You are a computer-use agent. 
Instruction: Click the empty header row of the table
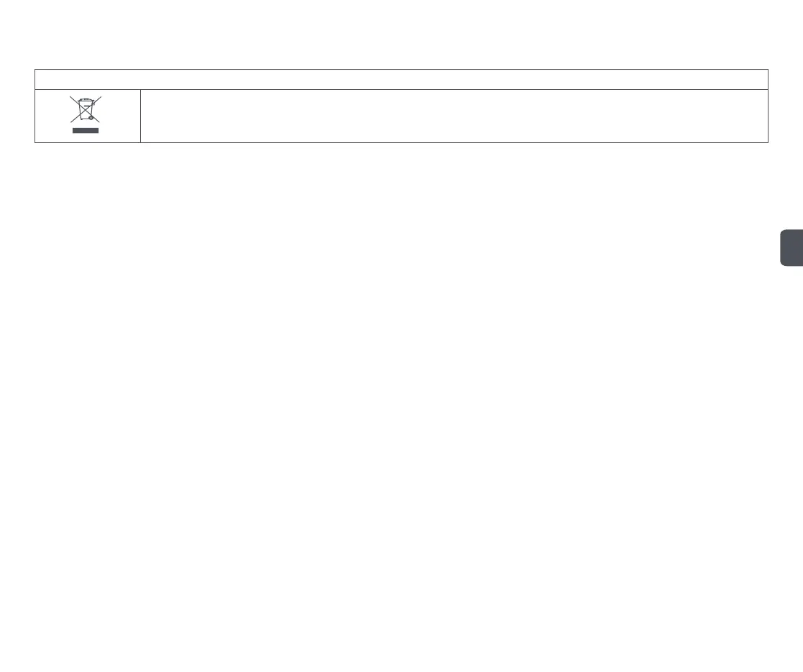pyautogui.click(x=401, y=79)
